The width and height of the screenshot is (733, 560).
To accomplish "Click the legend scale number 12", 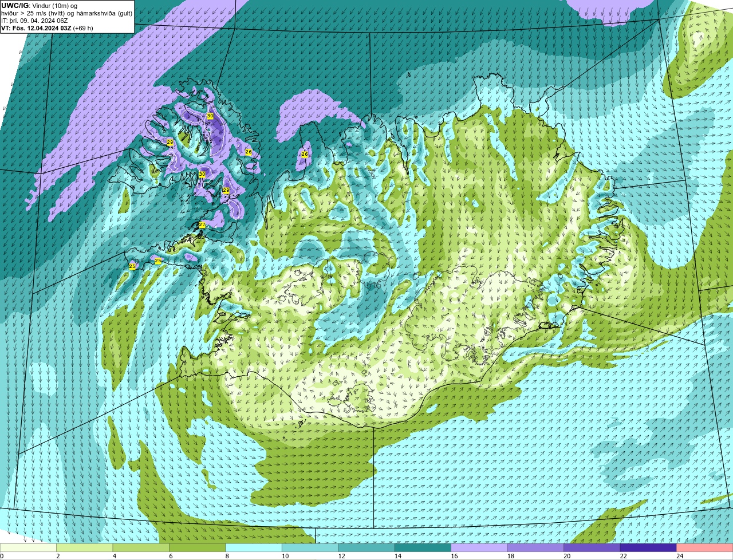I will (341, 556).
